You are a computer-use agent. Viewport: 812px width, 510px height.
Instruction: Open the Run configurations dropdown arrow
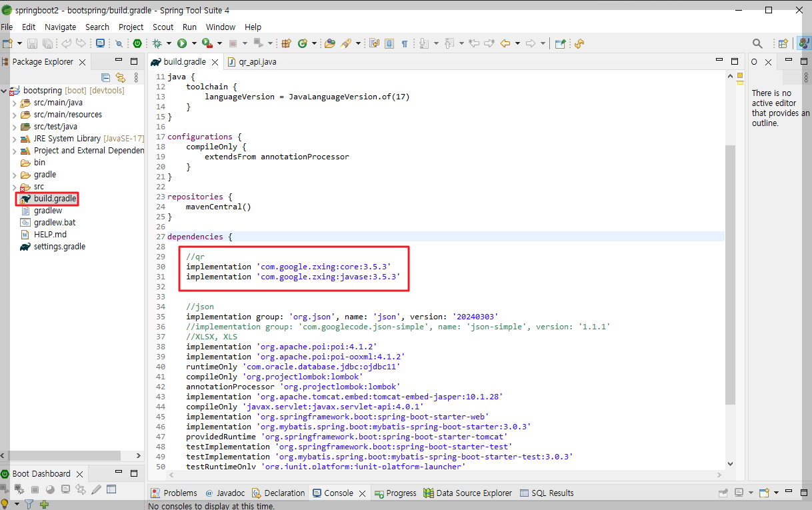[x=194, y=43]
